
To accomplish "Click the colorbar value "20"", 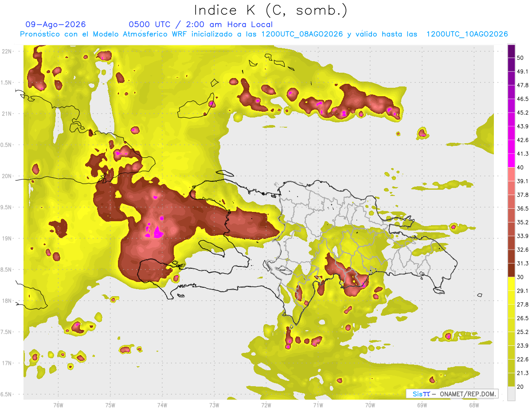I will 520,386.
